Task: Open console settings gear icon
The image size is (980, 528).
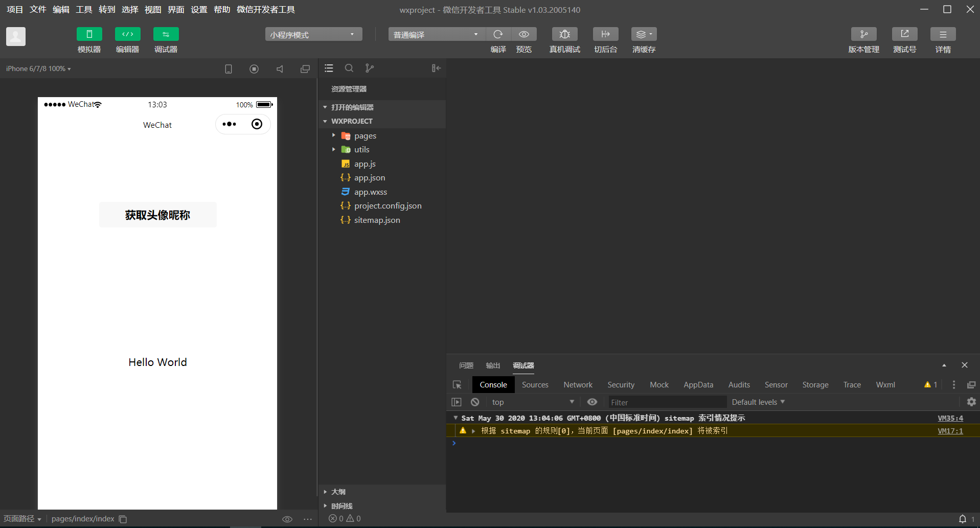Action: (971, 402)
